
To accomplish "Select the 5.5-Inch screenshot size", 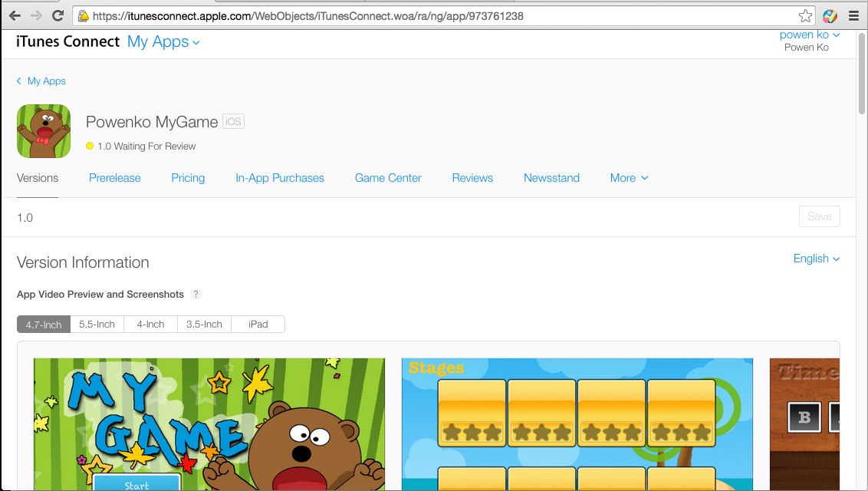I will click(x=97, y=325).
